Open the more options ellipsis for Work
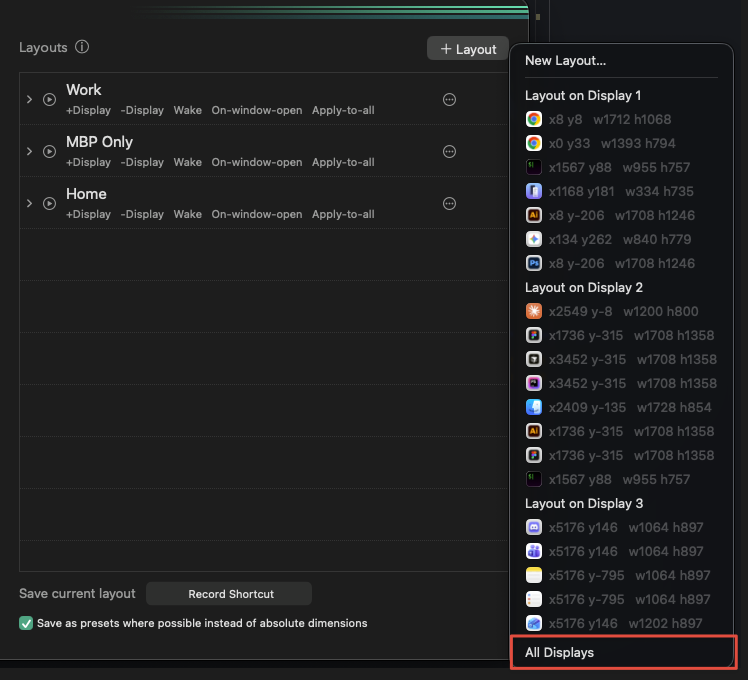The height and width of the screenshot is (680, 748). click(449, 99)
